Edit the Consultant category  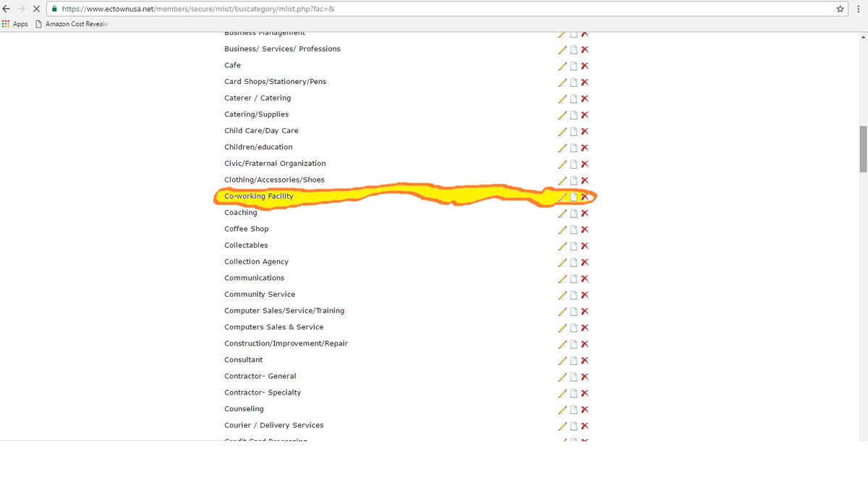tap(562, 361)
